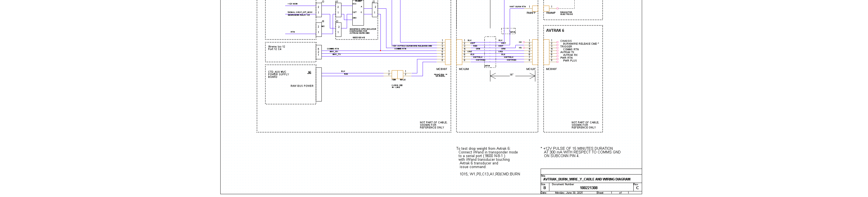Click the 'PWR RTN' pin name

566,58
